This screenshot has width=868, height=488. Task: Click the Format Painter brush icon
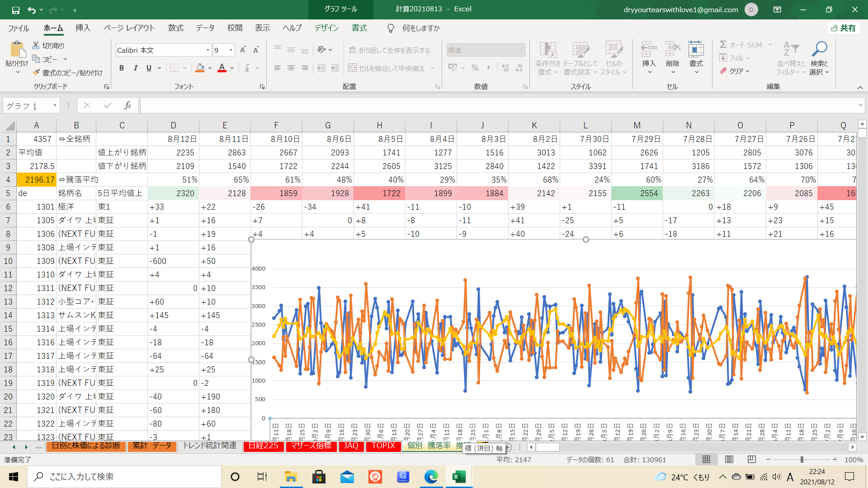(37, 73)
